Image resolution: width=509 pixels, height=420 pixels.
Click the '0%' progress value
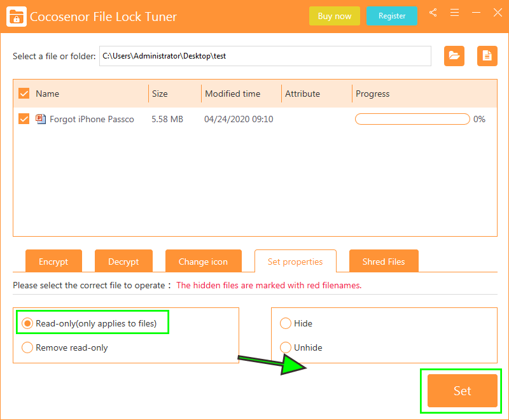coord(479,119)
